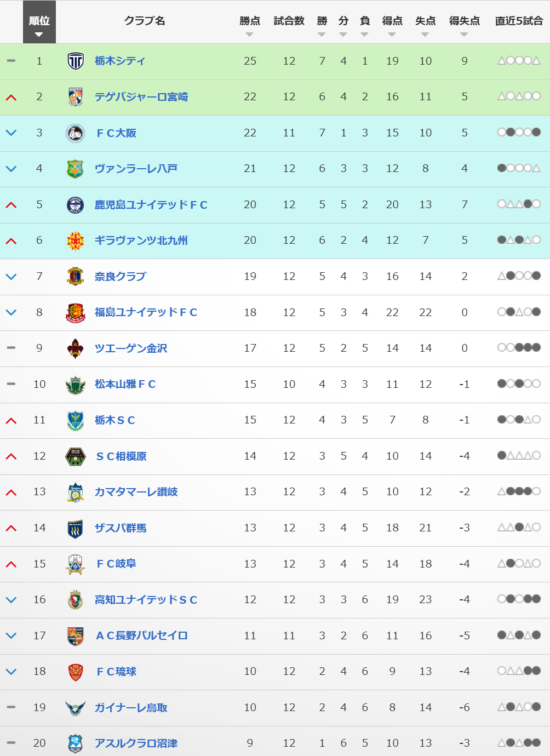Click the FC琉球 club crest icon
Screen dimensions: 550x756
(x=75, y=672)
